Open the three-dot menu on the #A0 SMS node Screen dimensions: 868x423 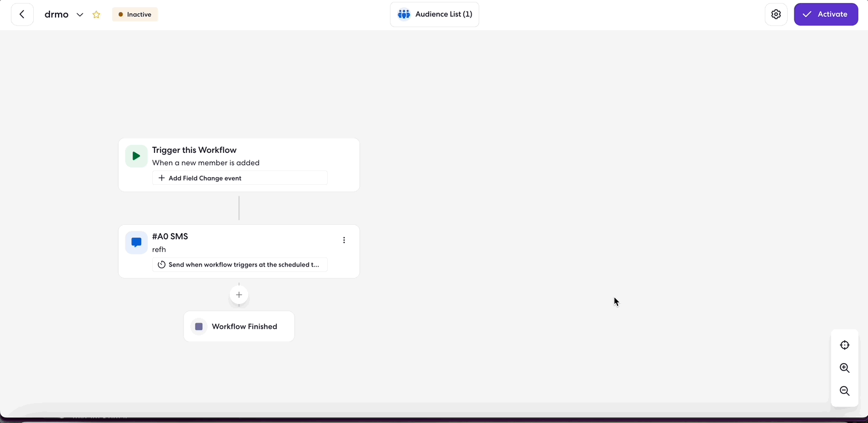pos(343,240)
